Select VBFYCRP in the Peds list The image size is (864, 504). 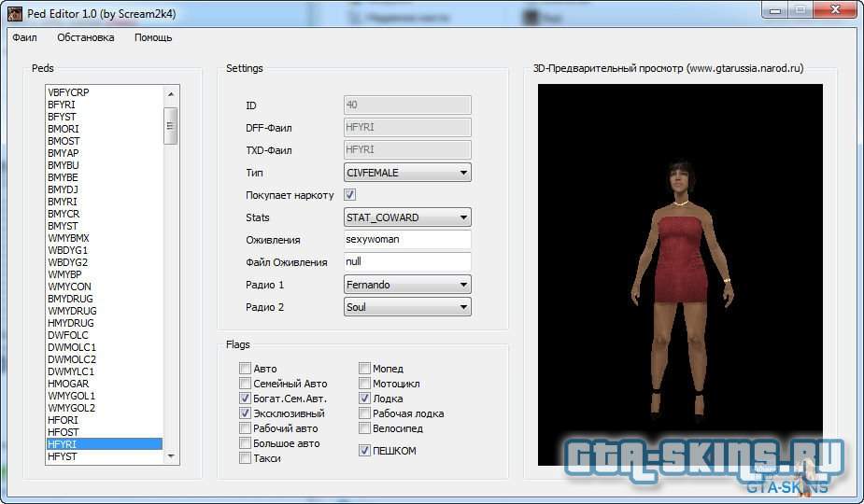click(x=105, y=92)
